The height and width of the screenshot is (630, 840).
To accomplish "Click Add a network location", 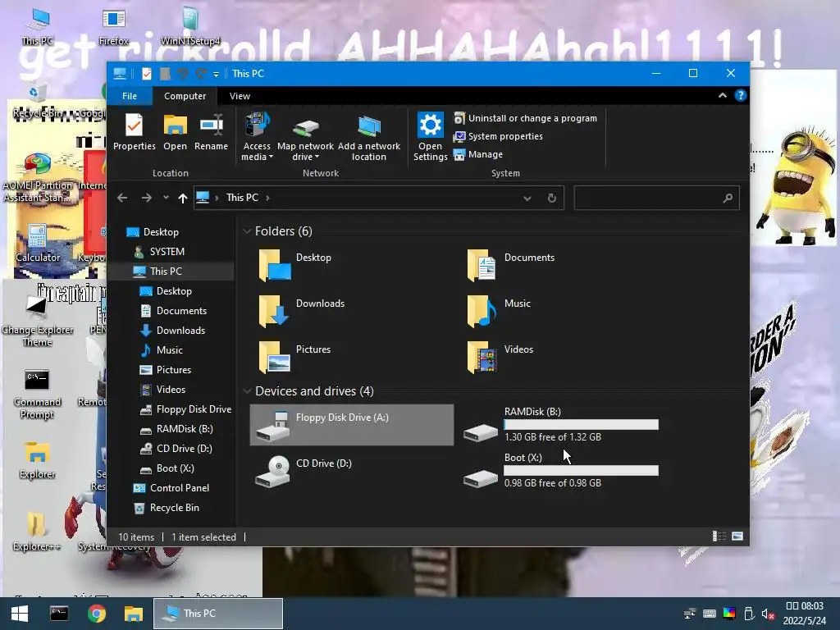I will pyautogui.click(x=368, y=137).
